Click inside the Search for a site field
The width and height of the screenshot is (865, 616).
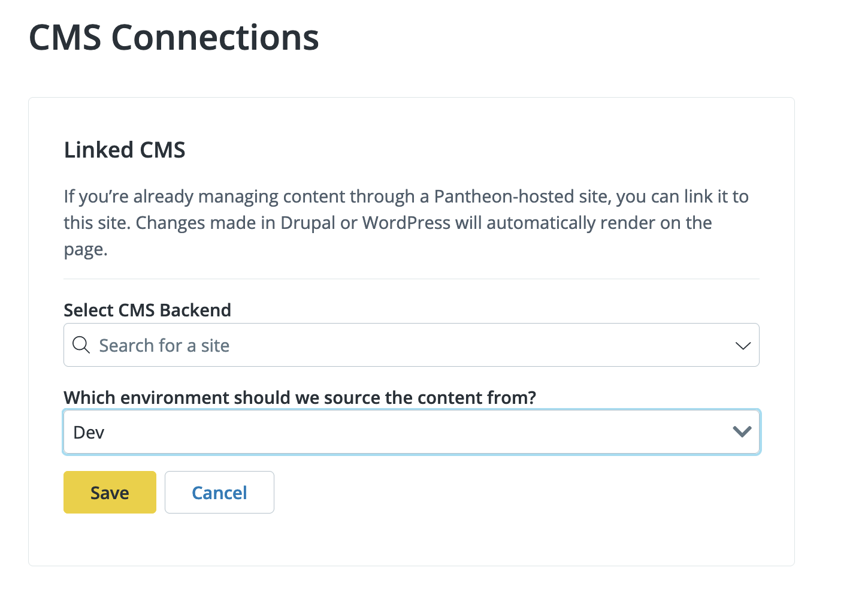pos(300,345)
